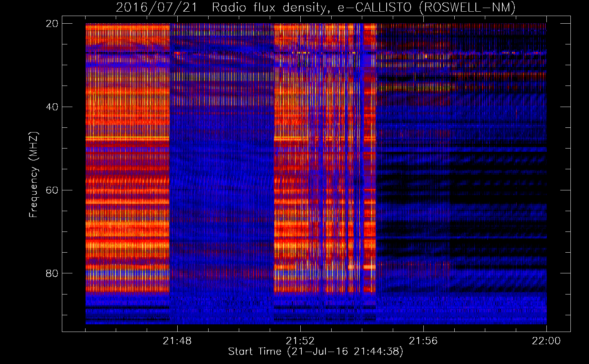589x364 pixels.
Task: Click the plot title "Radio flux density, e-CALLISTO (ROSWELL-NM)"
Action: pos(364,7)
